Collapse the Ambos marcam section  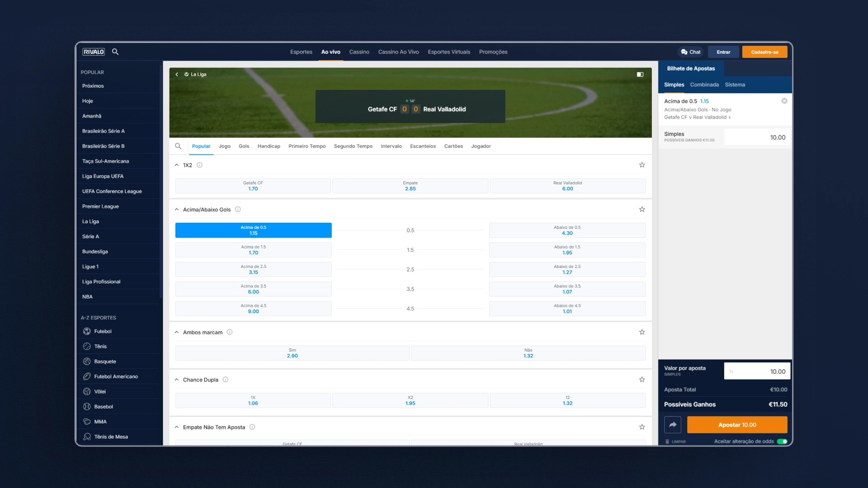(x=177, y=332)
